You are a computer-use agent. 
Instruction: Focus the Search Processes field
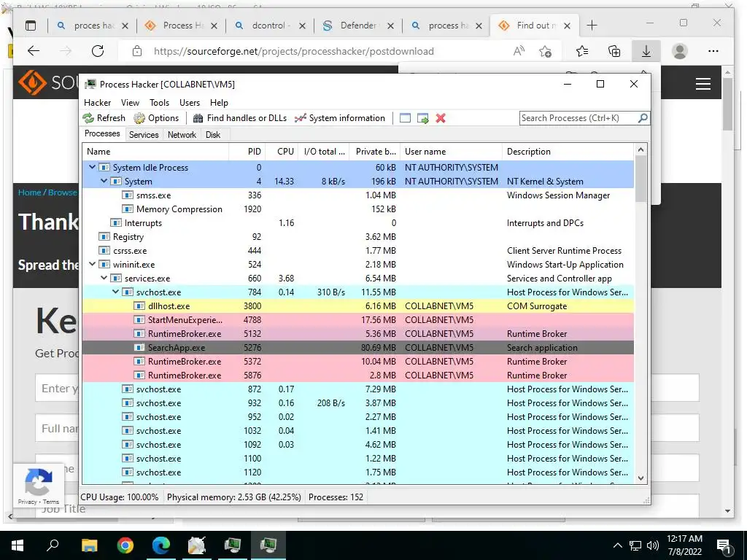[578, 118]
